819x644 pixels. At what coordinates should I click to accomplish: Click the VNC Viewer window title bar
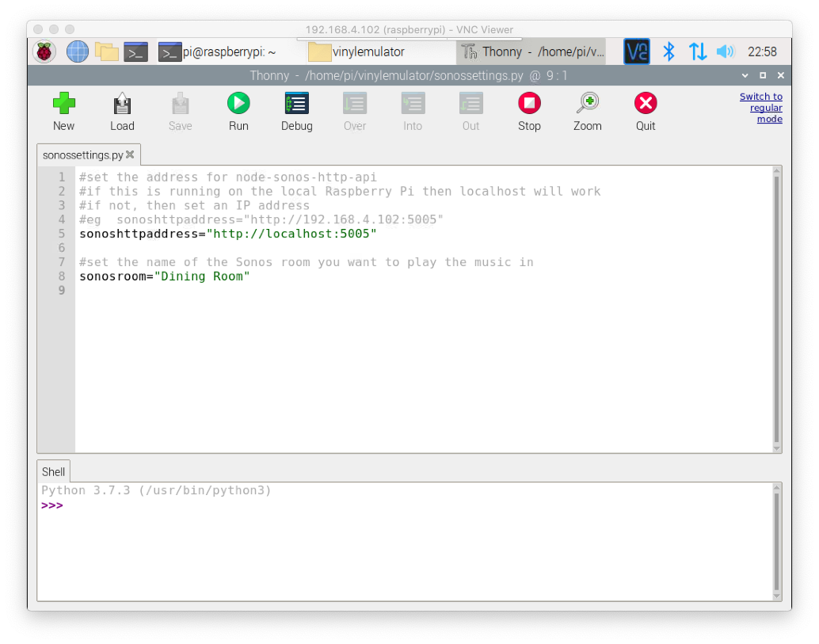click(409, 29)
